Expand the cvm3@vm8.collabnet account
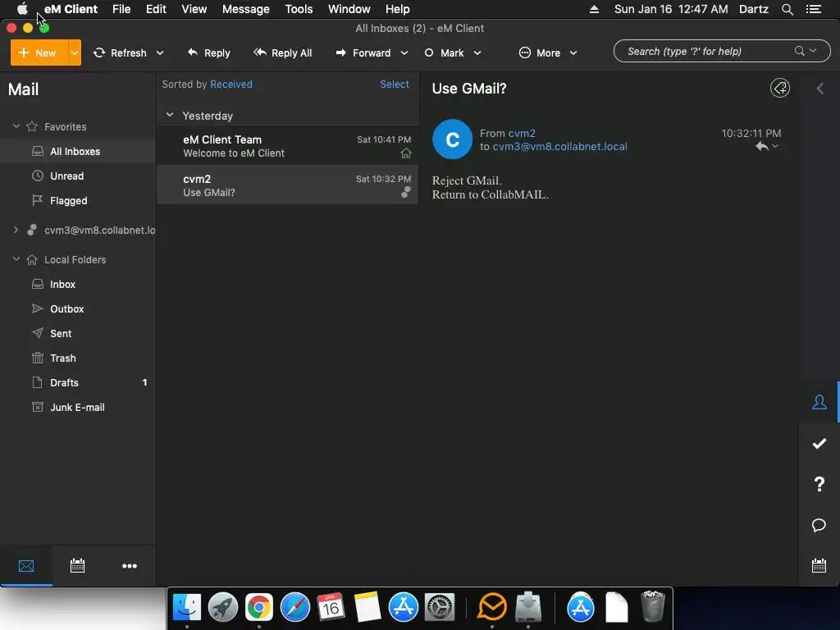Image resolution: width=840 pixels, height=630 pixels. (16, 230)
